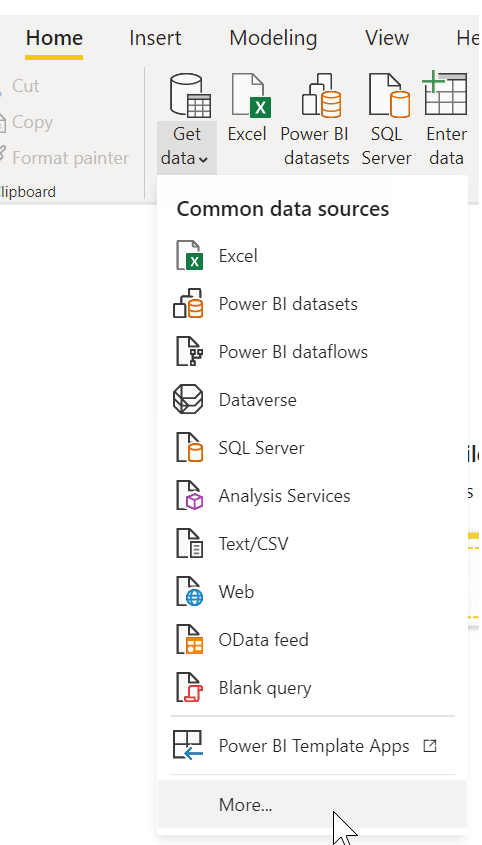Choose the Web menu entry
Screen dimensions: 482x845
tap(236, 592)
